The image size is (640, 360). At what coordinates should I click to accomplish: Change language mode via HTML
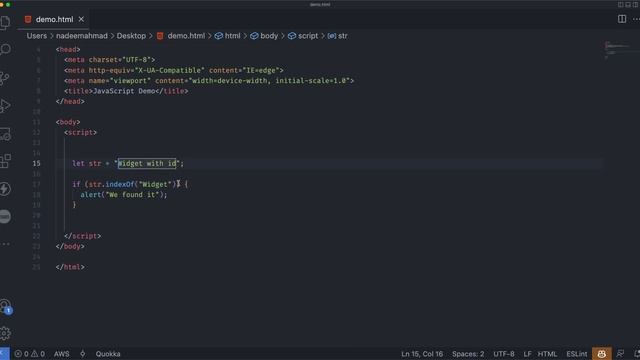click(x=547, y=354)
